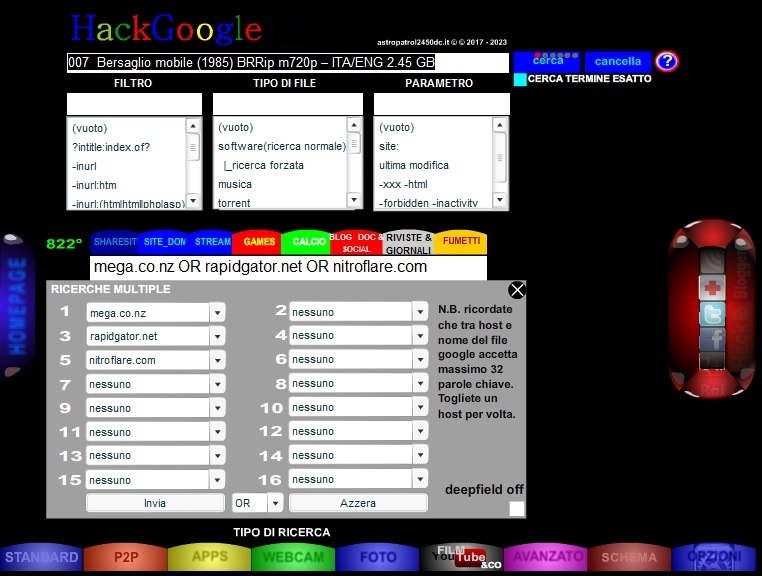Expand host dropdown 5 nitroflare.com
Viewport: 762px width, 576px height.
pyautogui.click(x=218, y=360)
